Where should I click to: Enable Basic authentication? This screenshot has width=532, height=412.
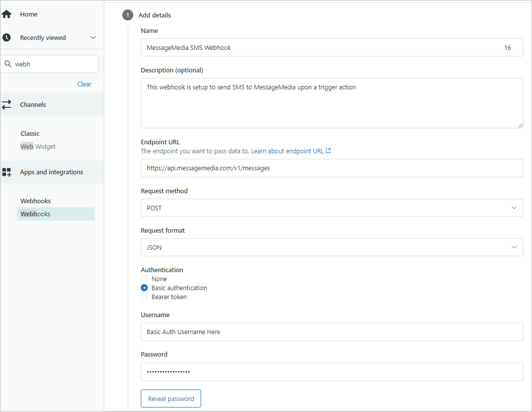point(144,288)
